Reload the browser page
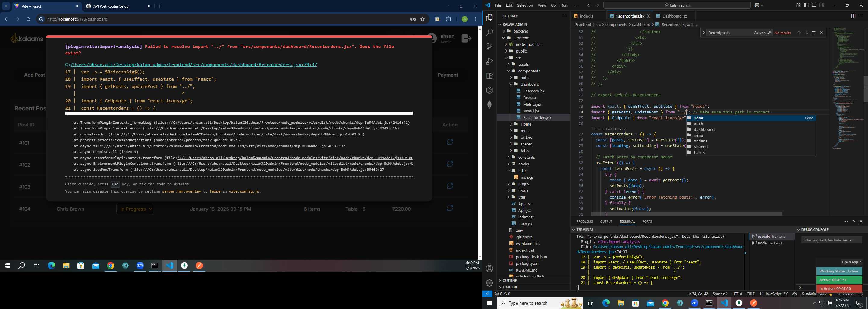868x309 pixels. [28, 19]
